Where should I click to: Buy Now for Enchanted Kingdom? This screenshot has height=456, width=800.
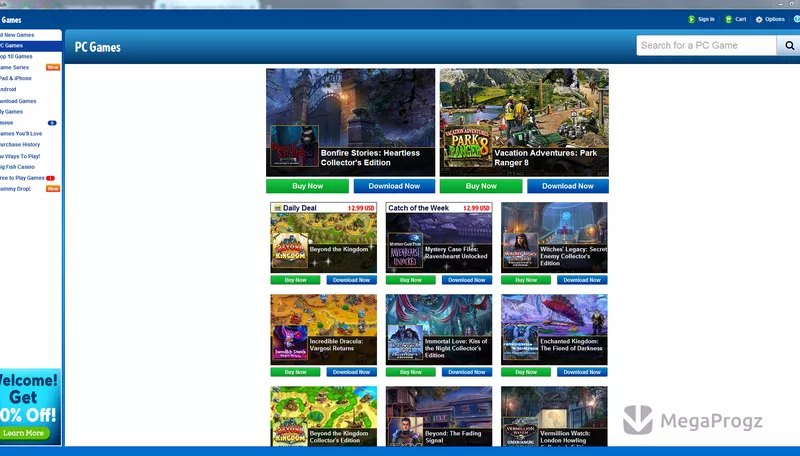[x=526, y=372]
